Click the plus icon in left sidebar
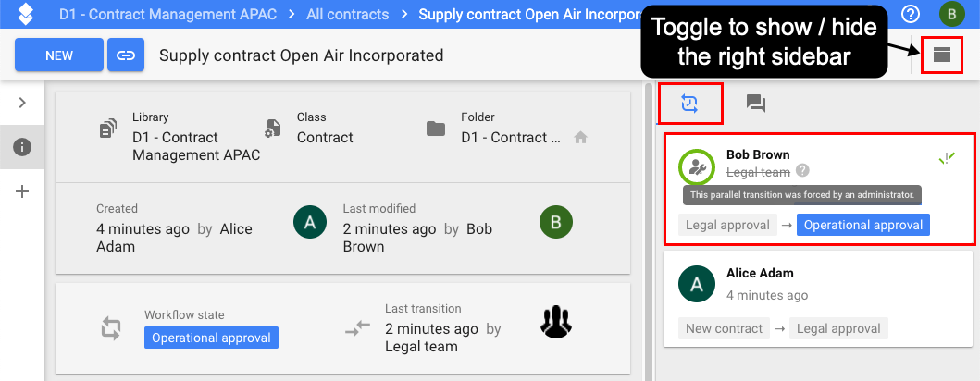980x381 pixels. pos(22,191)
